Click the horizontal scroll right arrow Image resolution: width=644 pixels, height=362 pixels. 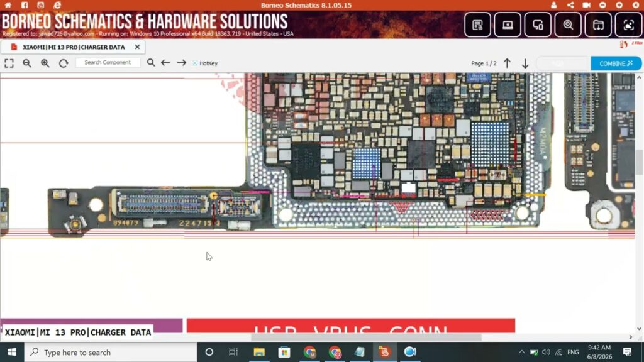pos(631,337)
